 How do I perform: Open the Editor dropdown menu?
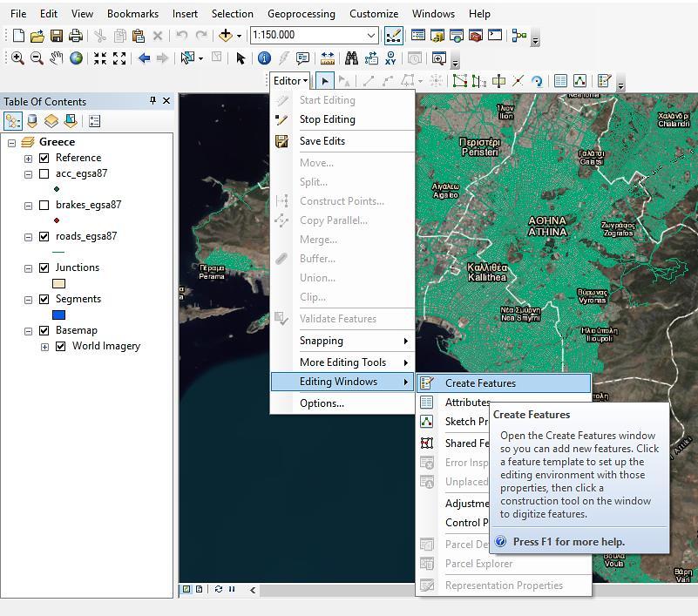[x=291, y=81]
